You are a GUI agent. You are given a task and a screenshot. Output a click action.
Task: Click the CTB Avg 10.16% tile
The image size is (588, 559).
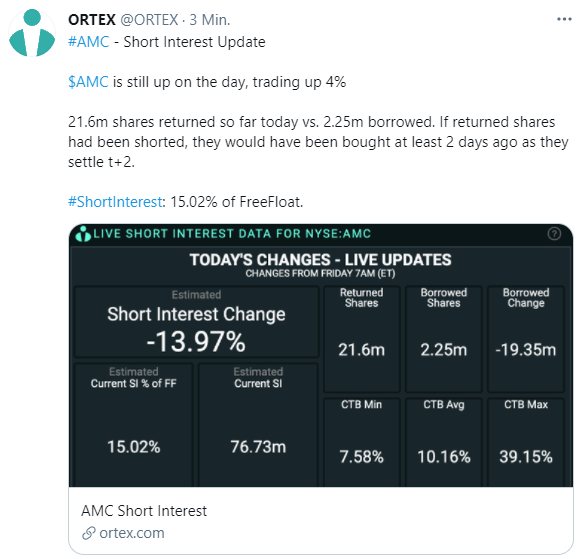[x=444, y=442]
